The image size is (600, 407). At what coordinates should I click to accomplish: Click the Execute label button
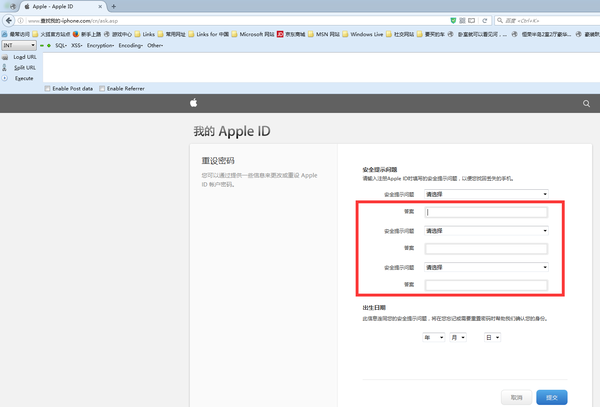[x=24, y=78]
